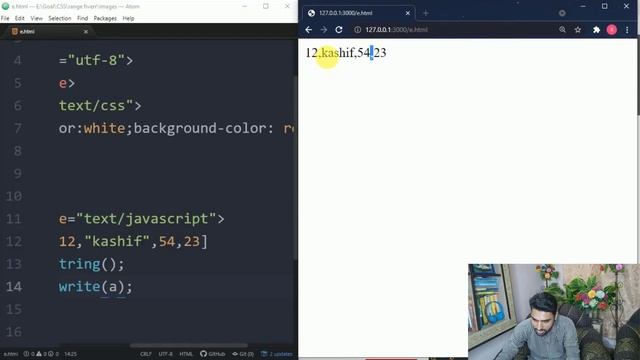
Task: Click the e.html file name in status bar
Action: click(x=11, y=354)
